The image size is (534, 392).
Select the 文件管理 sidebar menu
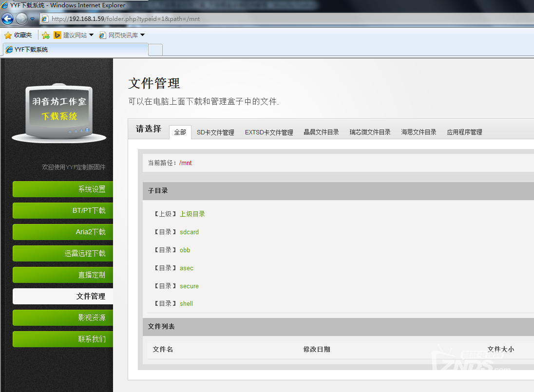point(63,297)
